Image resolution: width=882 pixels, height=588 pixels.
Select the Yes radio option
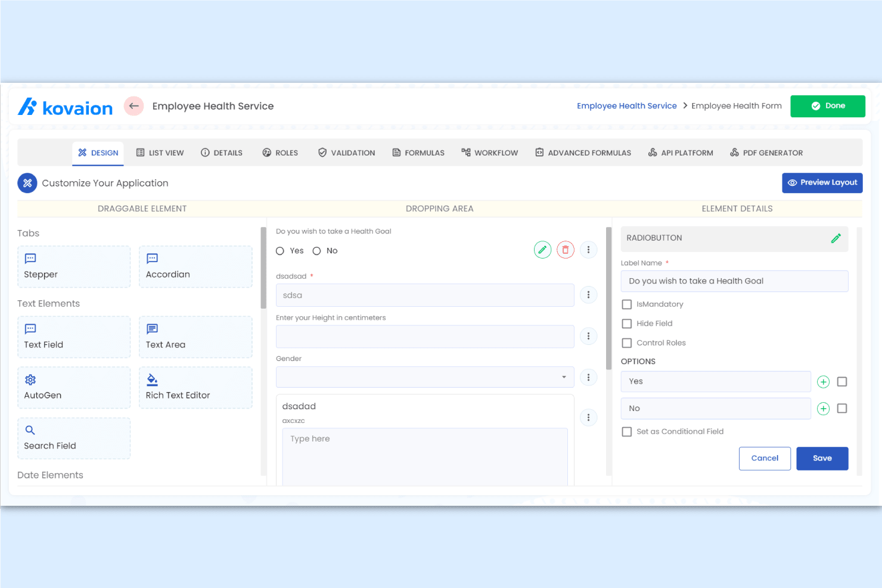tap(280, 251)
